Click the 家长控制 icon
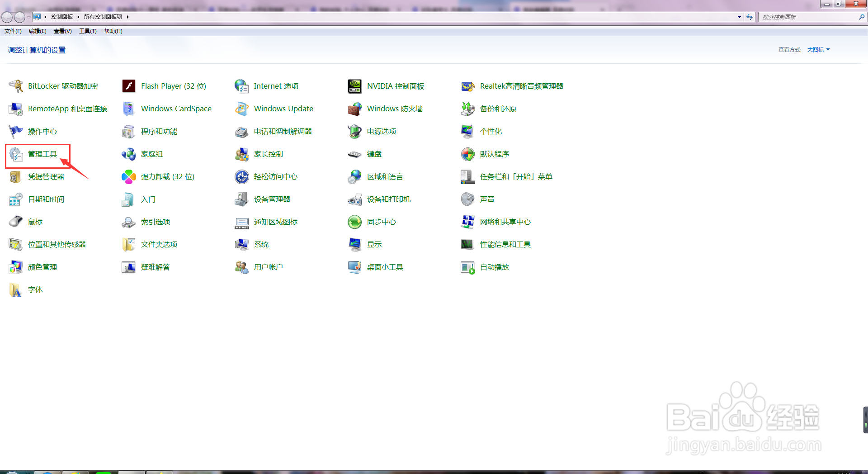This screenshot has width=868, height=474. (x=242, y=154)
